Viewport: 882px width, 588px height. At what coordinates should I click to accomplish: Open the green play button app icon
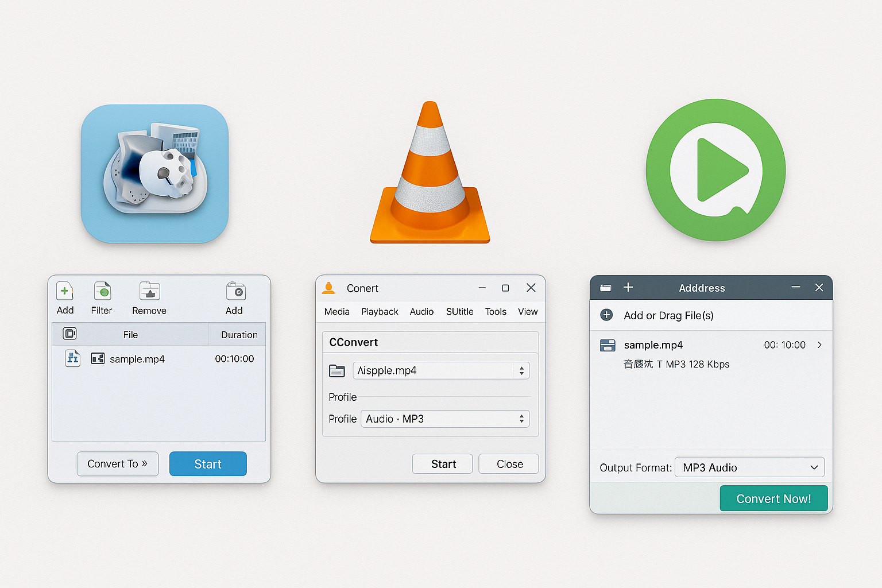715,170
